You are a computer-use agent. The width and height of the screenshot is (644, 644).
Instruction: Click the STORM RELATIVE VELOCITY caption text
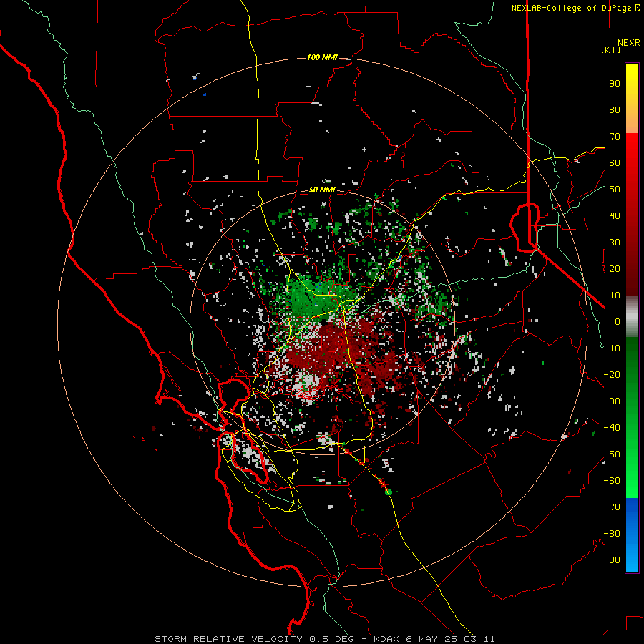[x=228, y=639]
